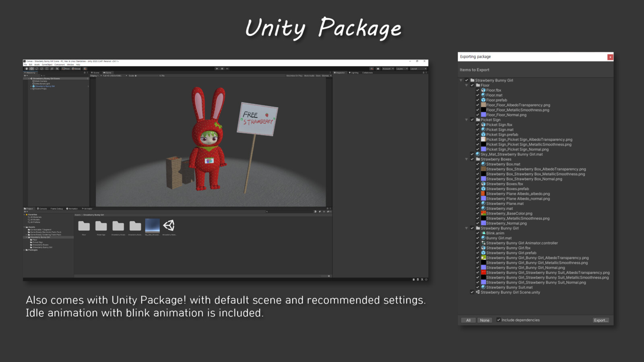Select Bunny Girl.mat material icon
This screenshot has width=644, height=362.
(483, 238)
